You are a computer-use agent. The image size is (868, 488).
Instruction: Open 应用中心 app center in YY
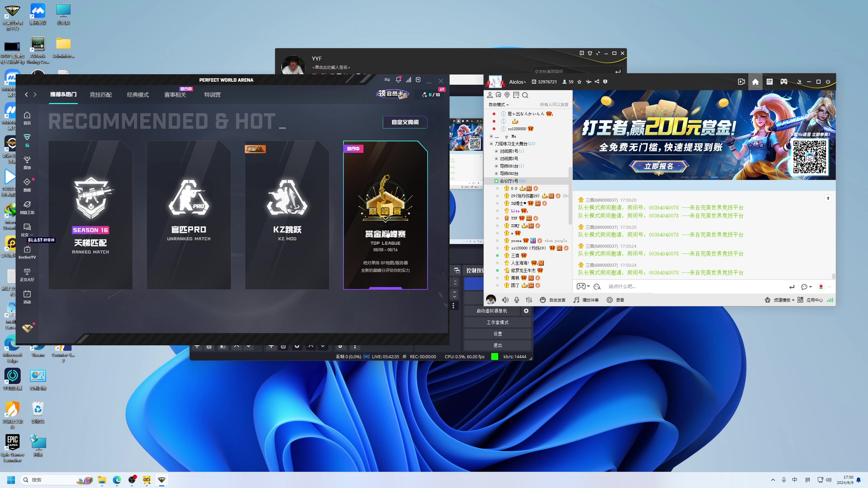tap(810, 300)
